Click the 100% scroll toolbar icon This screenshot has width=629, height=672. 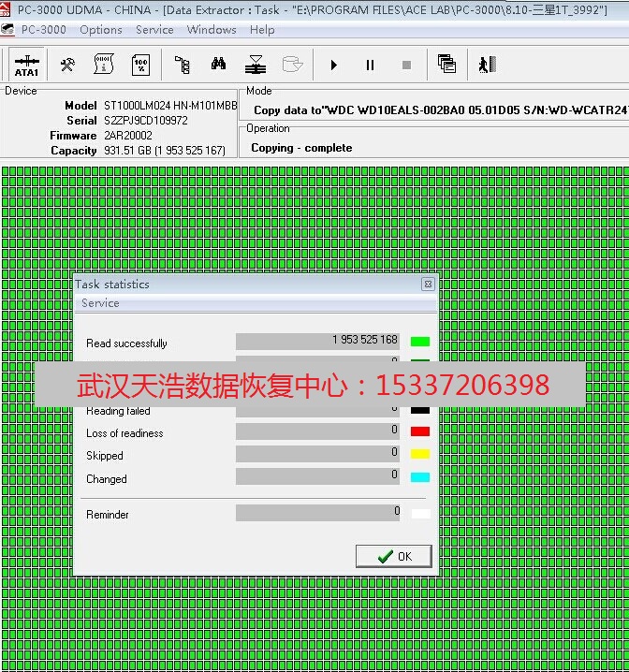tap(140, 65)
